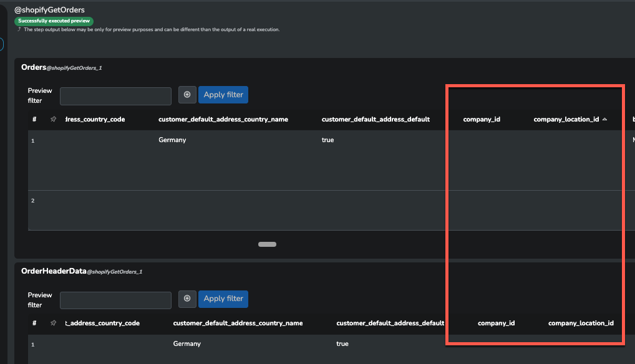Select the Germany cell in OrderHeaderData row 1
Viewport: 635px width, 364px height.
[x=187, y=344]
